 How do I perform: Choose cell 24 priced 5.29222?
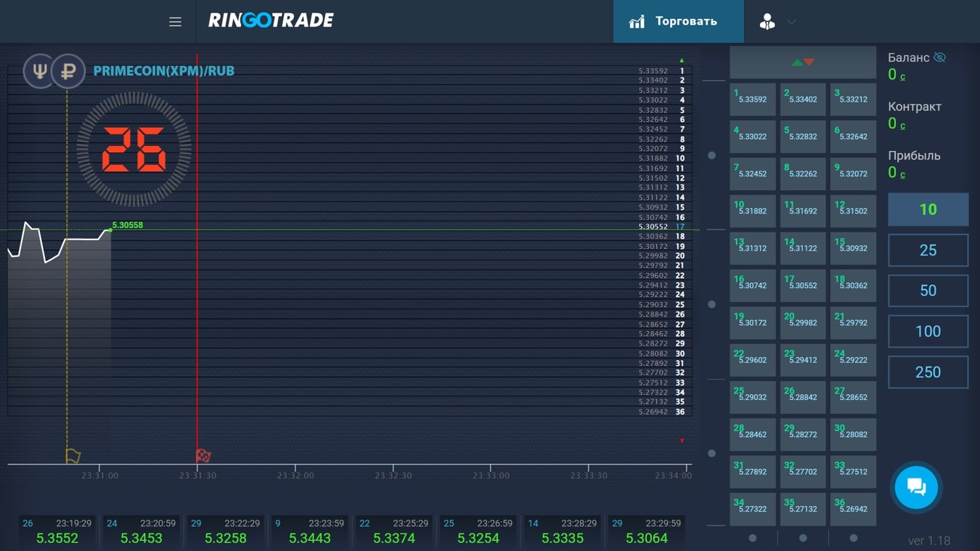[853, 360]
